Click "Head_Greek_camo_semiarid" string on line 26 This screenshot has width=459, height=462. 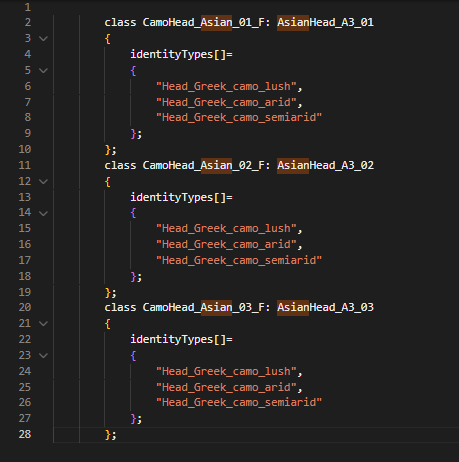pos(239,402)
